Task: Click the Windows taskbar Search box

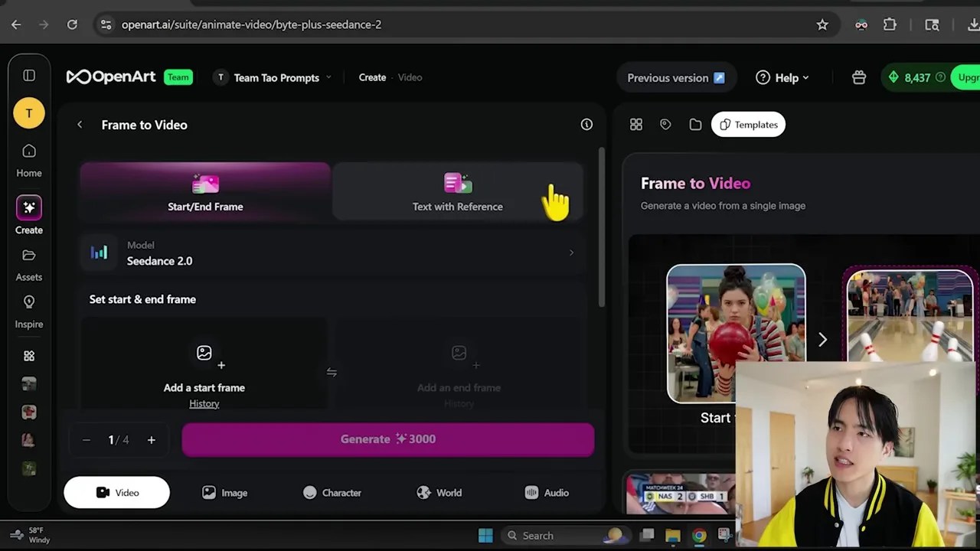Action: pos(565,535)
